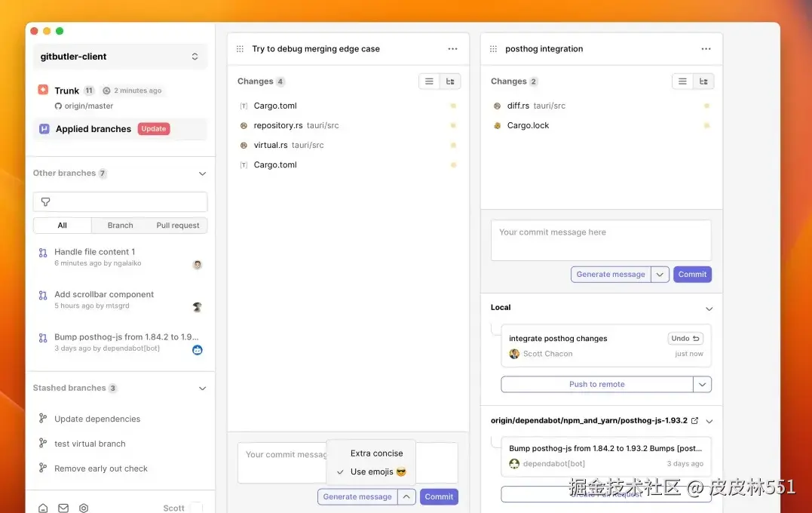Grab the drag handle of Try to debug lane
This screenshot has width=812, height=513.
coord(240,49)
